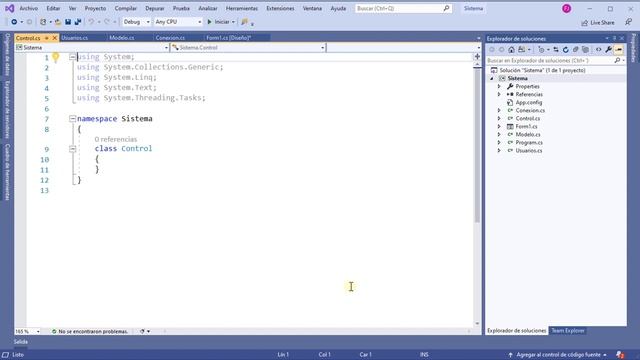Click the Save All toolbar icon
640x360 pixels.
[x=78, y=22]
